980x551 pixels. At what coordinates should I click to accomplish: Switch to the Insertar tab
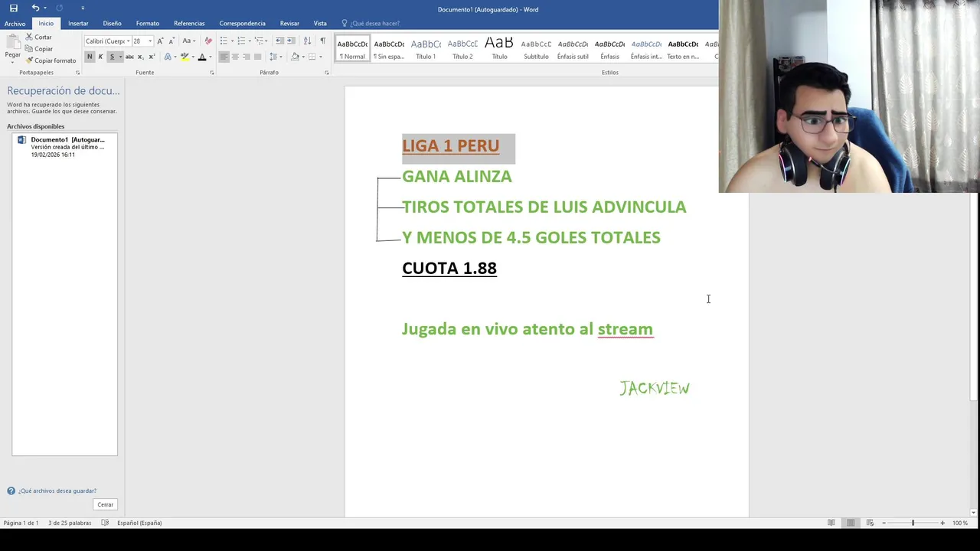pos(78,24)
